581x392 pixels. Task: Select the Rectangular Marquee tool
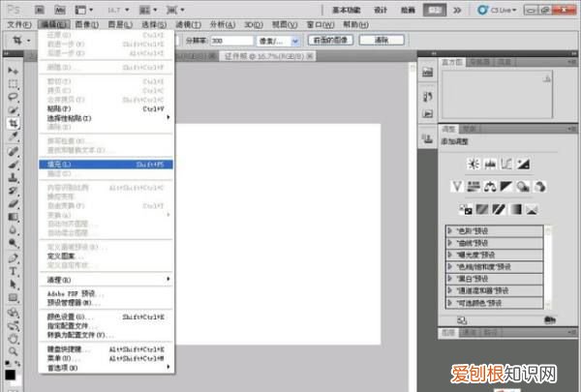14,85
